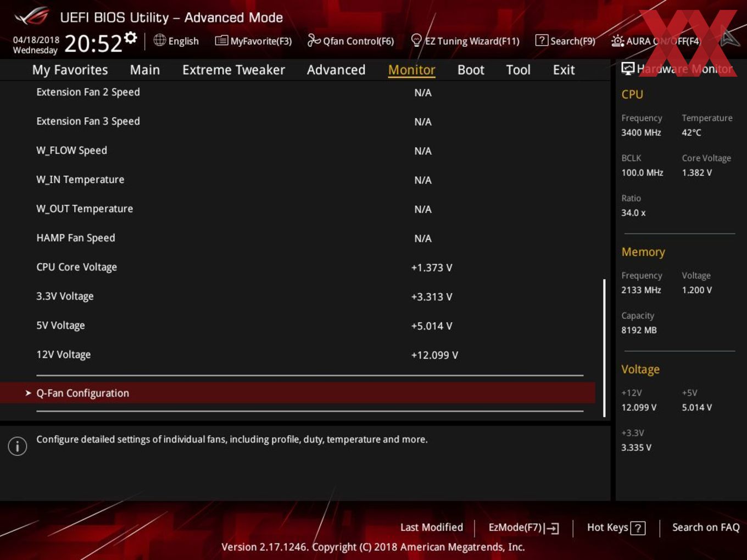Image resolution: width=747 pixels, height=560 pixels.
Task: Select Extension Fan 3 Speed row
Action: coord(298,121)
